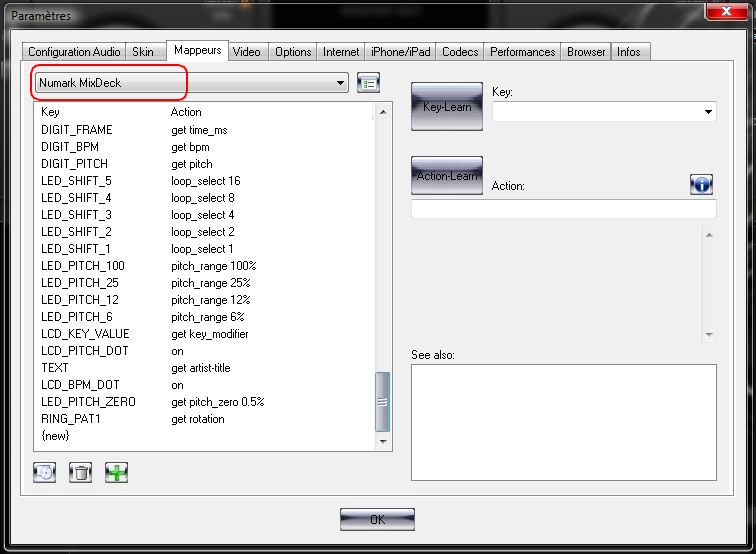Click the blue info icon near Action
This screenshot has height=554, width=756.
[701, 184]
